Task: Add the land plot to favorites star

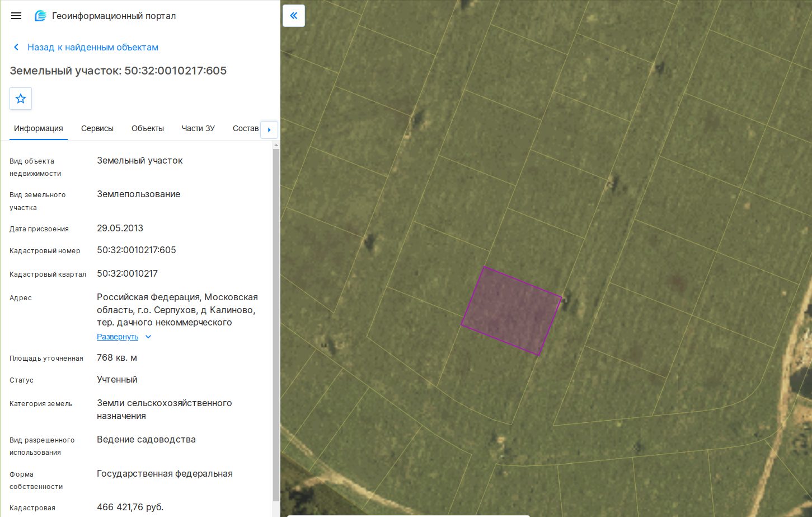Action: (21, 99)
